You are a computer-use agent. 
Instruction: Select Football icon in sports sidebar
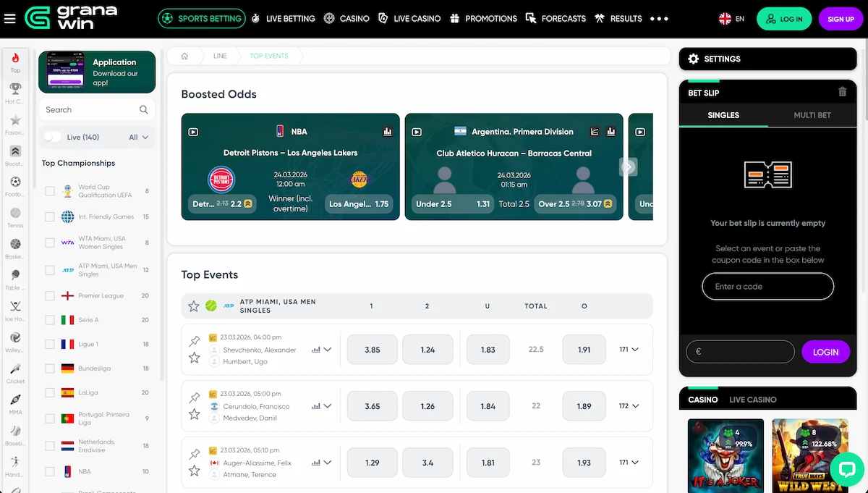point(15,186)
